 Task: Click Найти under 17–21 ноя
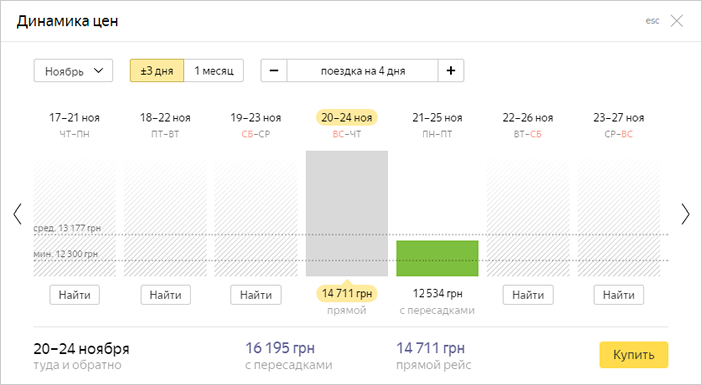point(74,295)
